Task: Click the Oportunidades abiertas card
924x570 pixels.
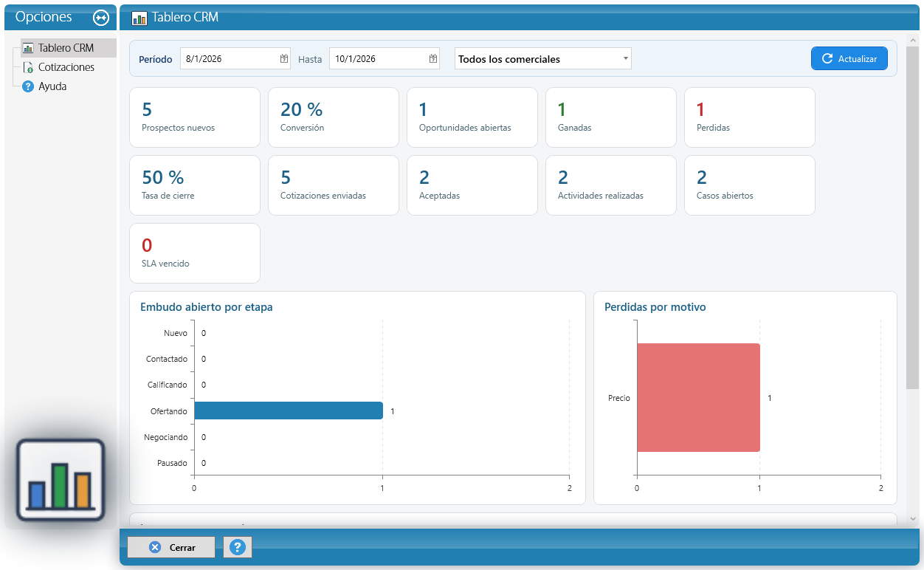Action: pyautogui.click(x=472, y=117)
